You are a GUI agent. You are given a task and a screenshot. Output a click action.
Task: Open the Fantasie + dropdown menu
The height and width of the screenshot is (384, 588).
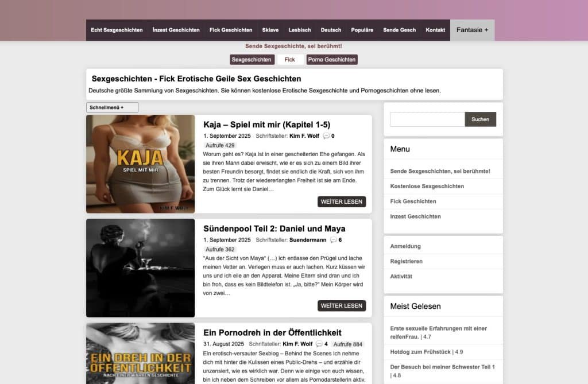472,30
